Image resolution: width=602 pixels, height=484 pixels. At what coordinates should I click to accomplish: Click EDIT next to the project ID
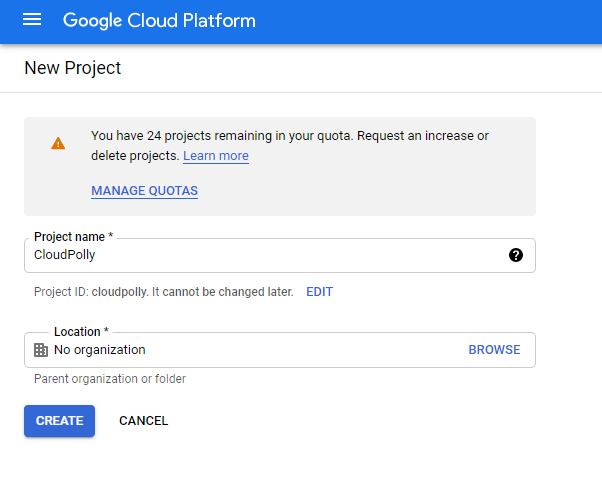pos(319,292)
